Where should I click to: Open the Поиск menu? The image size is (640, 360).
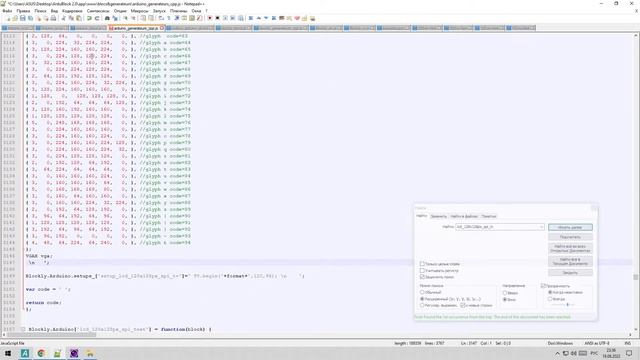tap(40, 11)
